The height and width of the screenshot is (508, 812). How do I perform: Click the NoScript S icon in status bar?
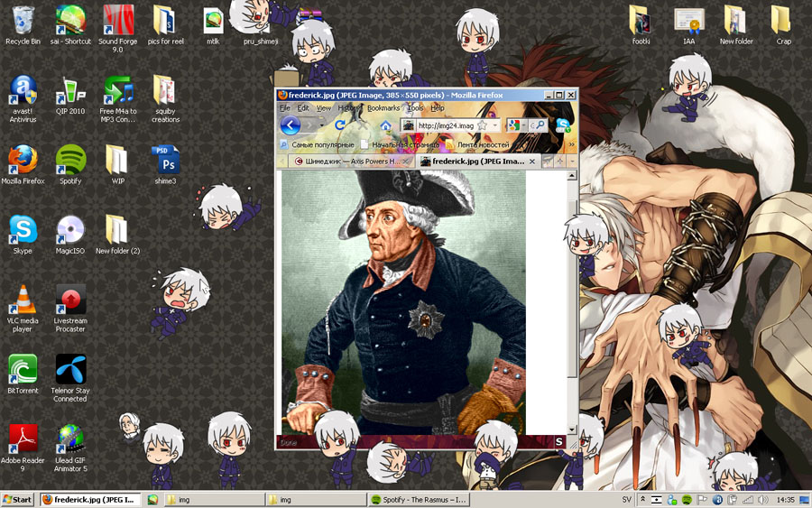(558, 442)
